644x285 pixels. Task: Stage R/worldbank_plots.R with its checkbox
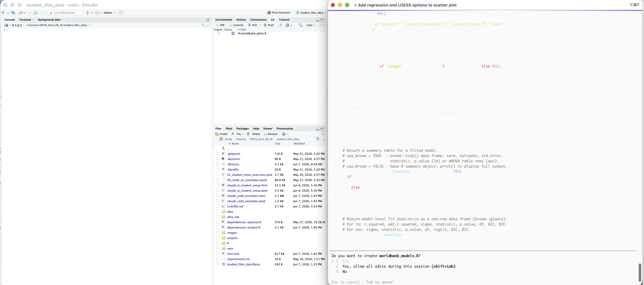[219, 34]
